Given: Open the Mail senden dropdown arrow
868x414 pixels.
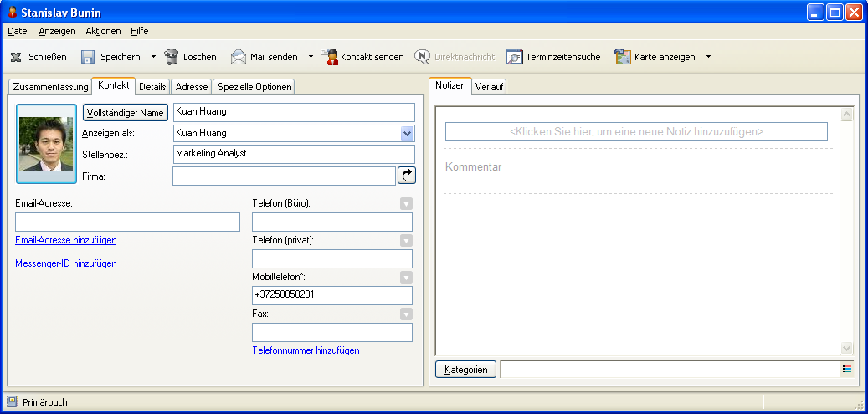Looking at the screenshot, I should 311,57.
